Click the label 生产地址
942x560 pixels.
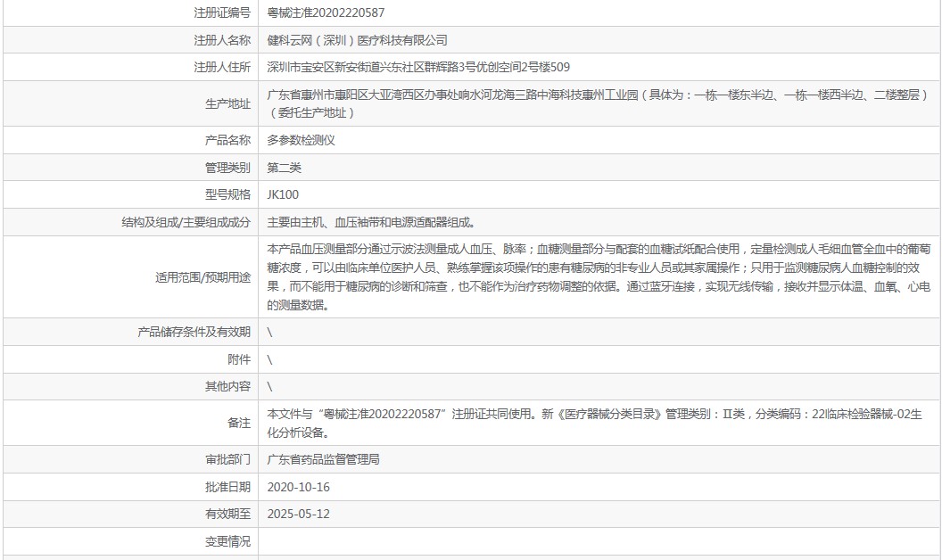pos(227,104)
